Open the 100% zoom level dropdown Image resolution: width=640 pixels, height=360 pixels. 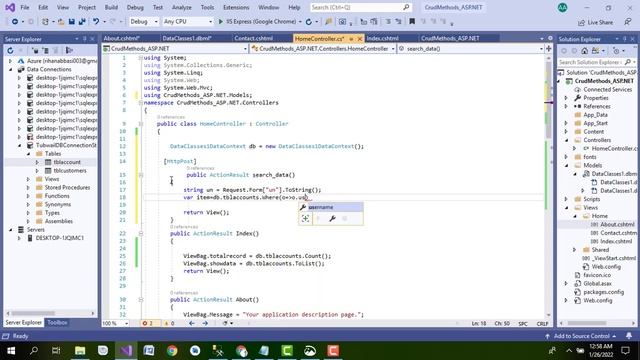point(115,323)
